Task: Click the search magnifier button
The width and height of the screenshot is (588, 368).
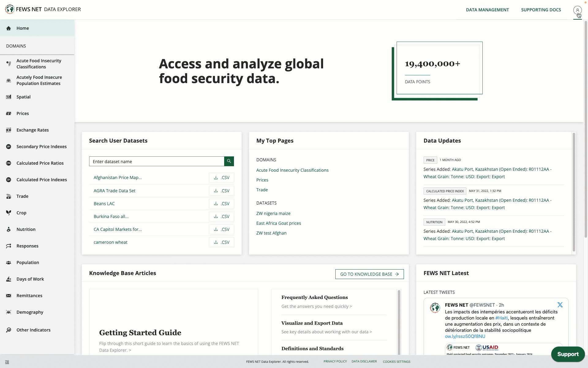Action: tap(229, 161)
